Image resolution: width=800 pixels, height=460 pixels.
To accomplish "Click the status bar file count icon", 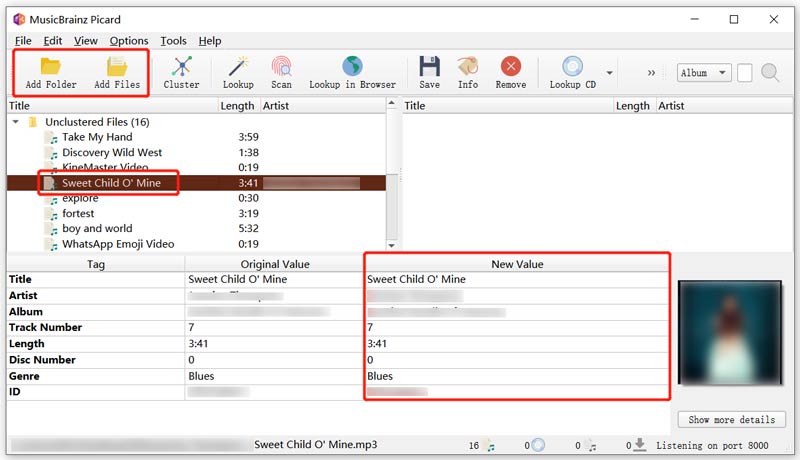I will point(489,446).
